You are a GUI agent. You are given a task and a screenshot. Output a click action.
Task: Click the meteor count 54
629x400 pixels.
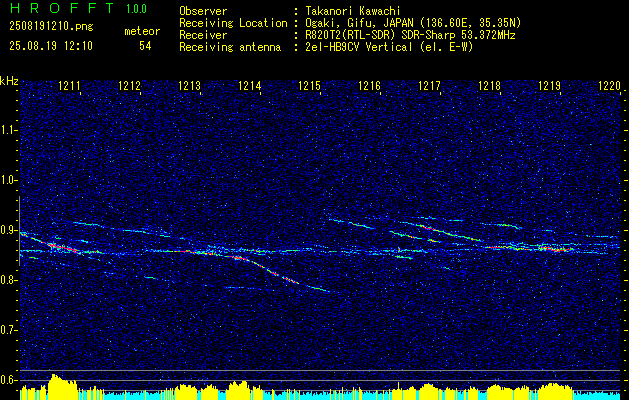(x=145, y=46)
